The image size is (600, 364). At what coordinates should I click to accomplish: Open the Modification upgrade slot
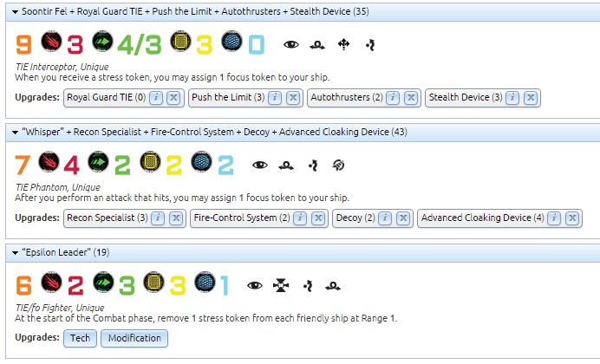[x=134, y=338]
